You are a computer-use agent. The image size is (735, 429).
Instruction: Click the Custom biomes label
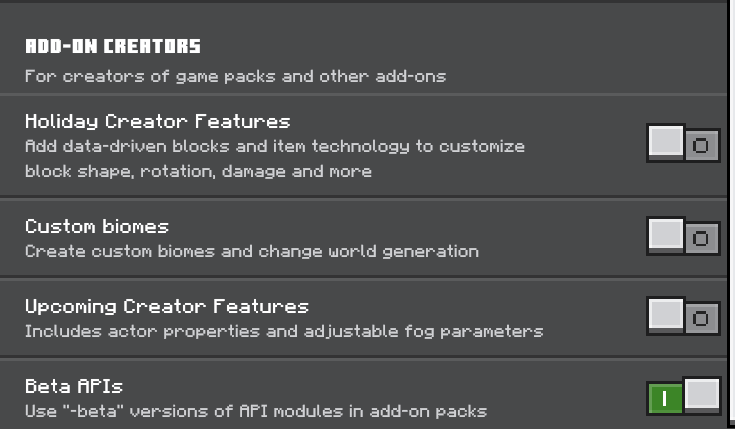97,226
